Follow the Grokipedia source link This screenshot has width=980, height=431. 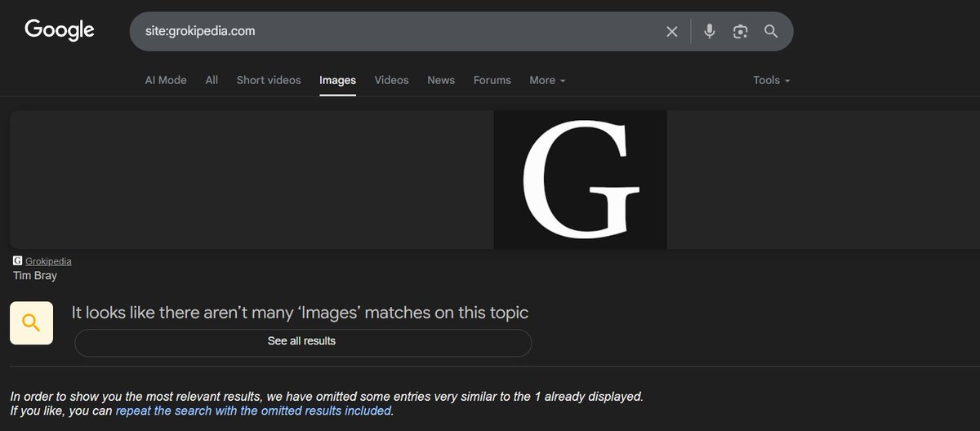tap(48, 261)
